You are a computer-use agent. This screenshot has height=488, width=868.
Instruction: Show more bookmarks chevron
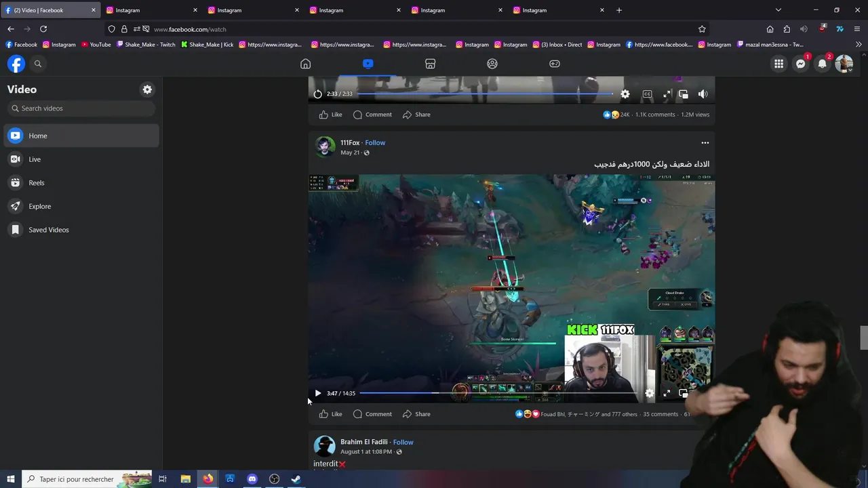coord(859,45)
